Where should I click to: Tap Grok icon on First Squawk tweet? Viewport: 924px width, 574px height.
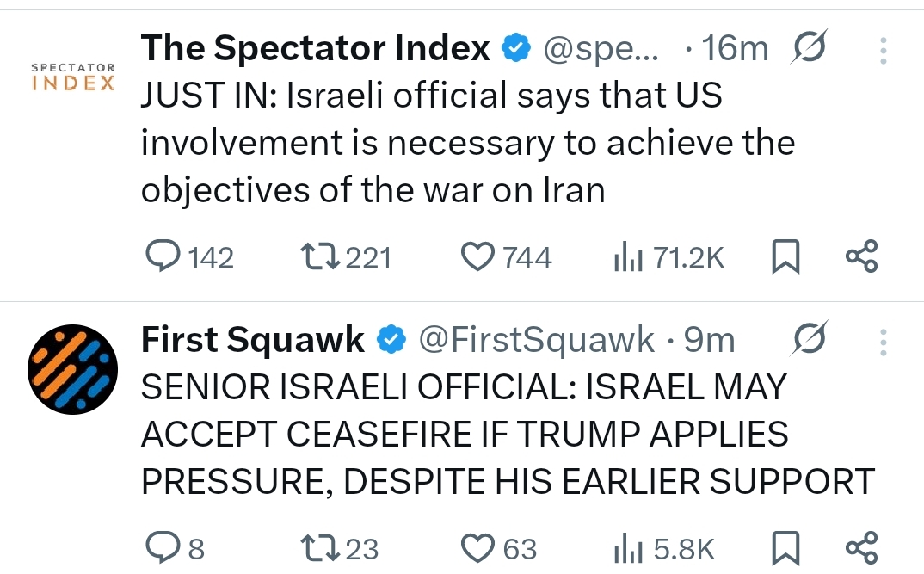point(809,340)
